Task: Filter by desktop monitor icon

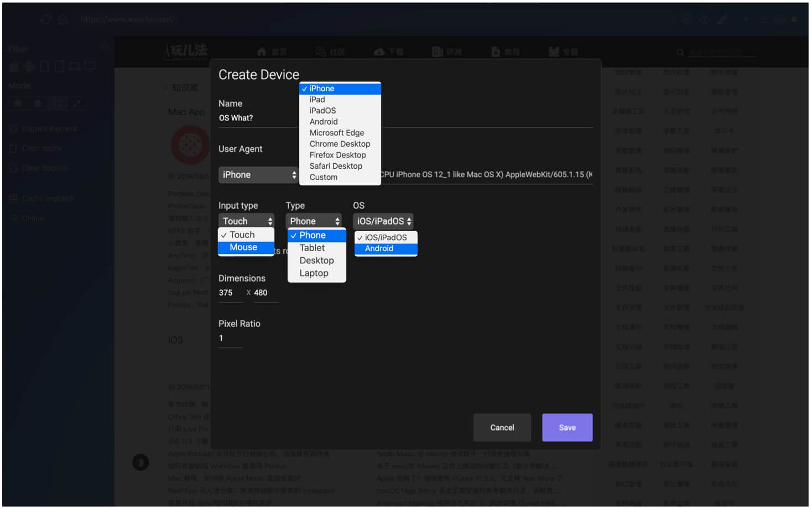Action: tap(90, 67)
